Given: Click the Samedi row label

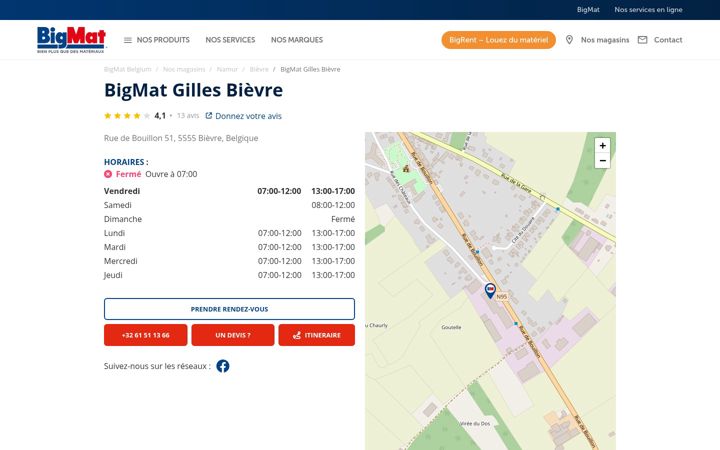Looking at the screenshot, I should point(118,205).
